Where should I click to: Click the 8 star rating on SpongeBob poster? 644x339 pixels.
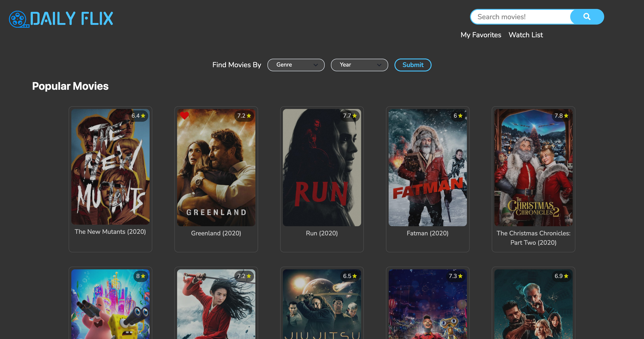[141, 276]
